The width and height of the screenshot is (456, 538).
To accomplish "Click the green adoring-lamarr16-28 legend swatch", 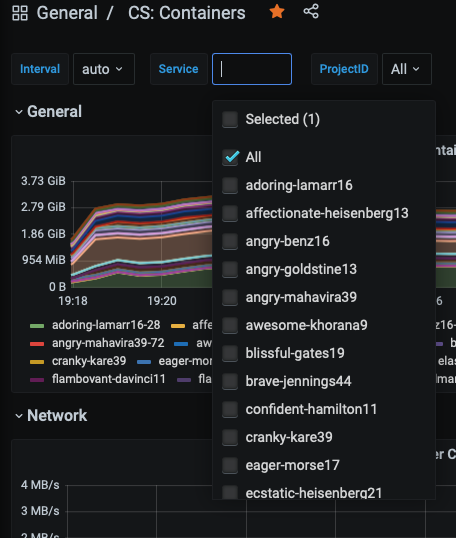I will (x=37, y=326).
